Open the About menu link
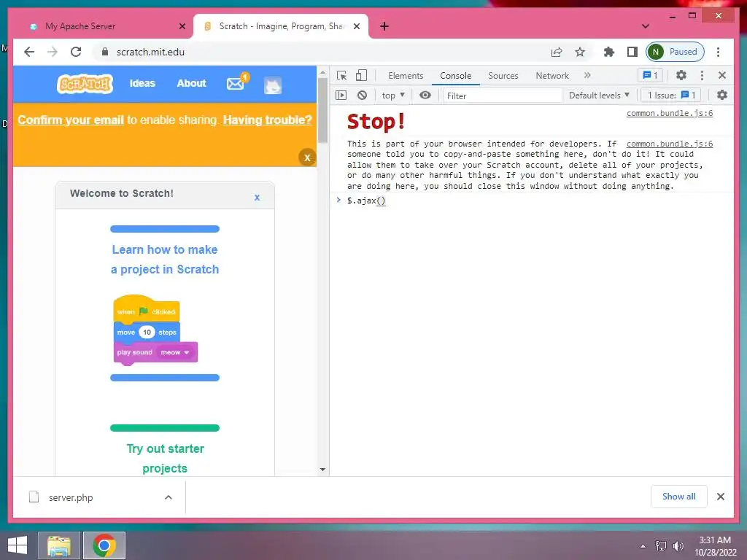The image size is (747, 560). [x=192, y=83]
